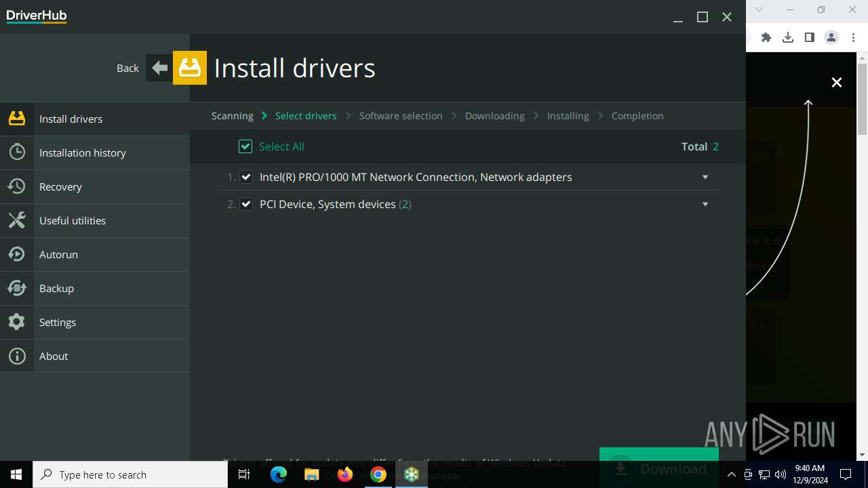Open the notification center icon
The image size is (868, 488).
[846, 474]
